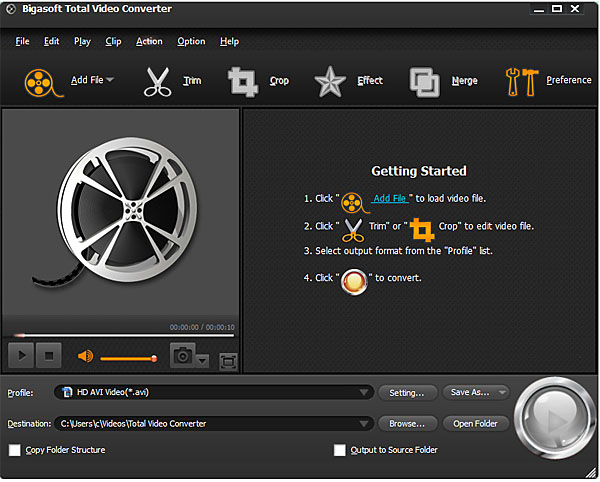Screen dimensions: 600x482
Task: Open the snapshot options dropdown arrow
Action: tap(202, 361)
